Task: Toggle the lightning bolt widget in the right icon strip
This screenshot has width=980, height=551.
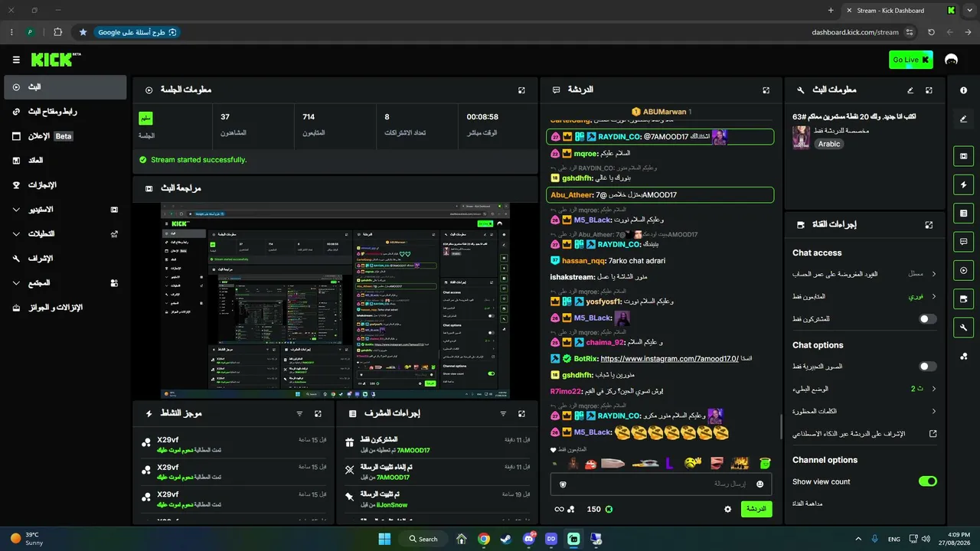Action: point(963,184)
